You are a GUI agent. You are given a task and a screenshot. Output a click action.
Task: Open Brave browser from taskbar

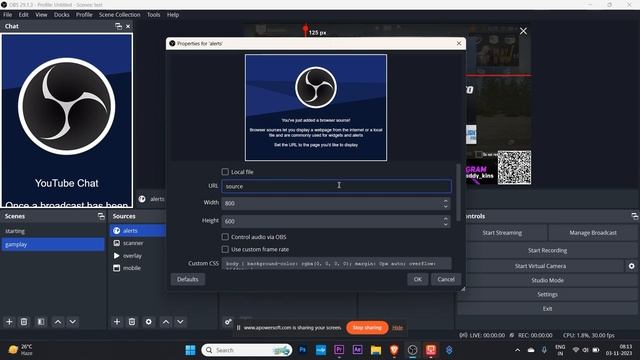coord(394,350)
